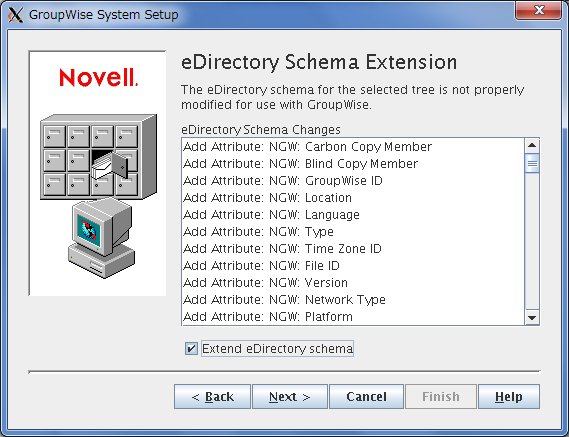Click the X application icon in title bar
Viewport: 569px width, 437px height.
(16, 15)
